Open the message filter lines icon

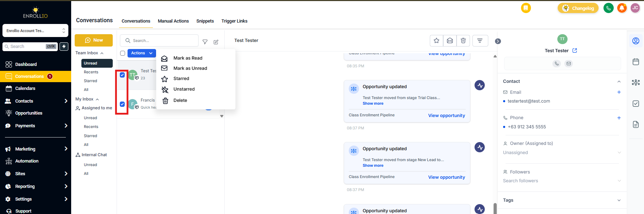[x=480, y=41]
